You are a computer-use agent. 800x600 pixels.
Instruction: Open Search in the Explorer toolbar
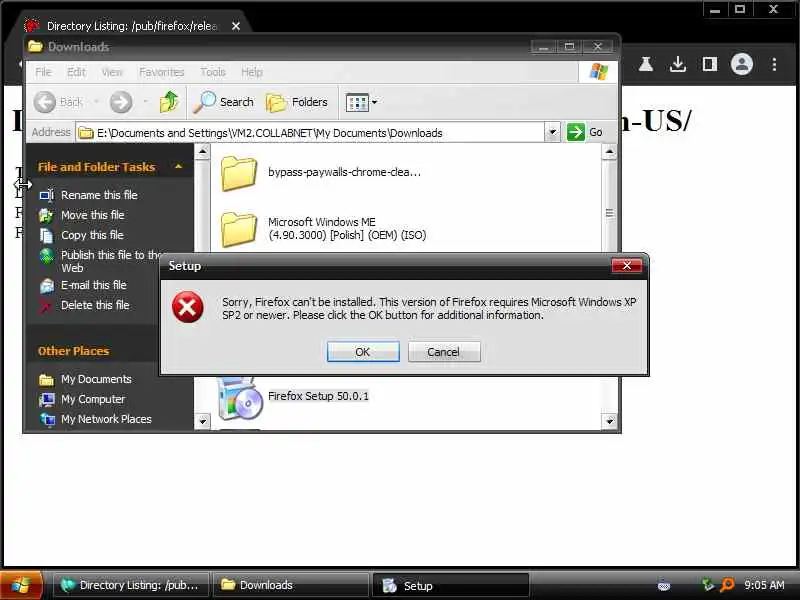click(x=223, y=102)
